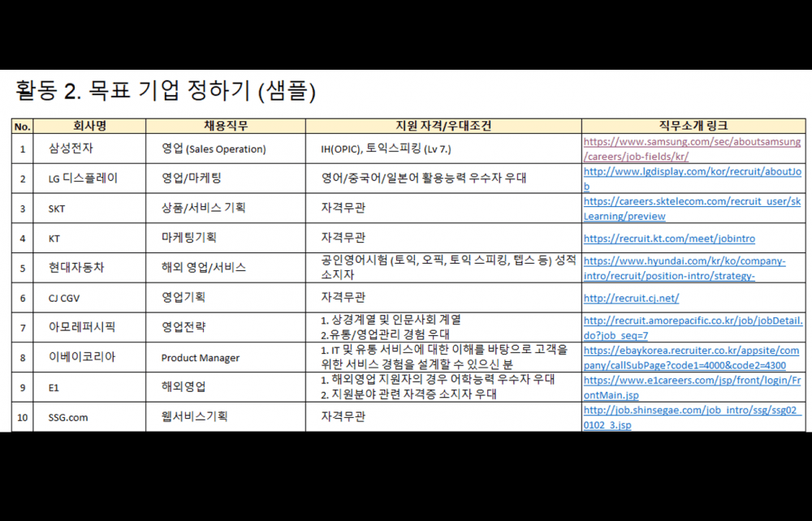Select the '해외영업' job cell for E1
This screenshot has width=812, height=521.
click(226, 387)
